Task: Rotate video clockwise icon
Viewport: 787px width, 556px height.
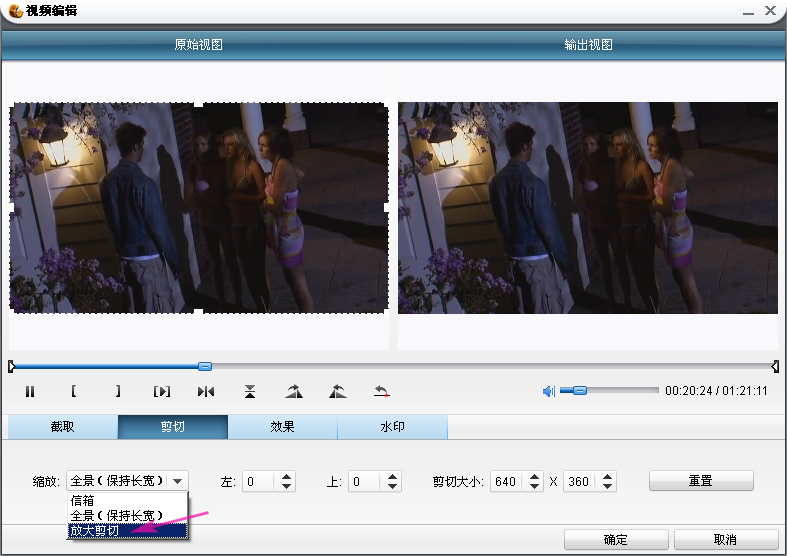Action: 294,391
